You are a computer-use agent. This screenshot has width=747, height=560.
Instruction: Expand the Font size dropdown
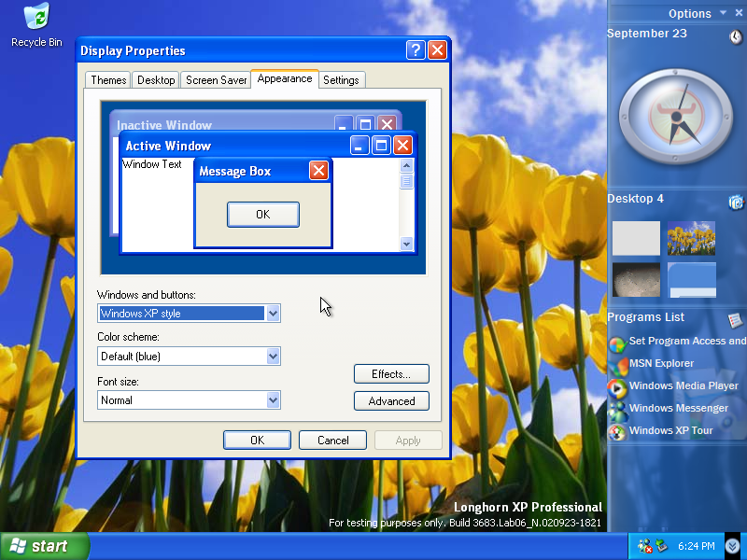coord(273,399)
